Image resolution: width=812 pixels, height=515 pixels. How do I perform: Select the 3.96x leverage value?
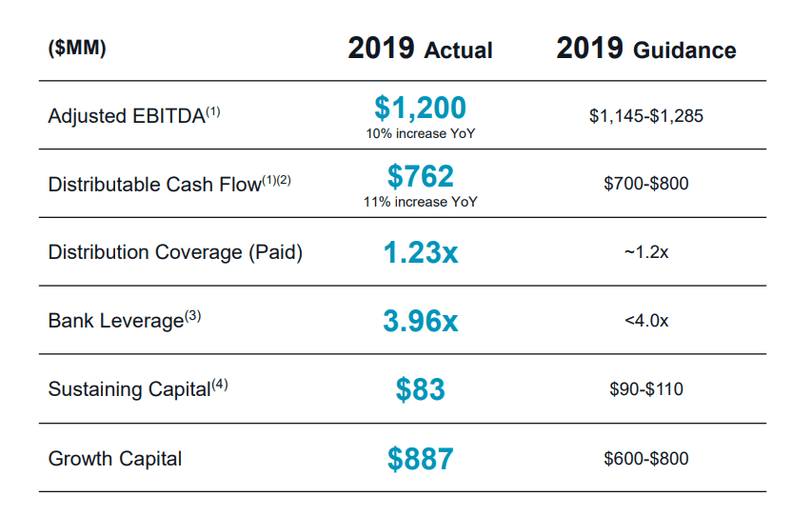[420, 321]
